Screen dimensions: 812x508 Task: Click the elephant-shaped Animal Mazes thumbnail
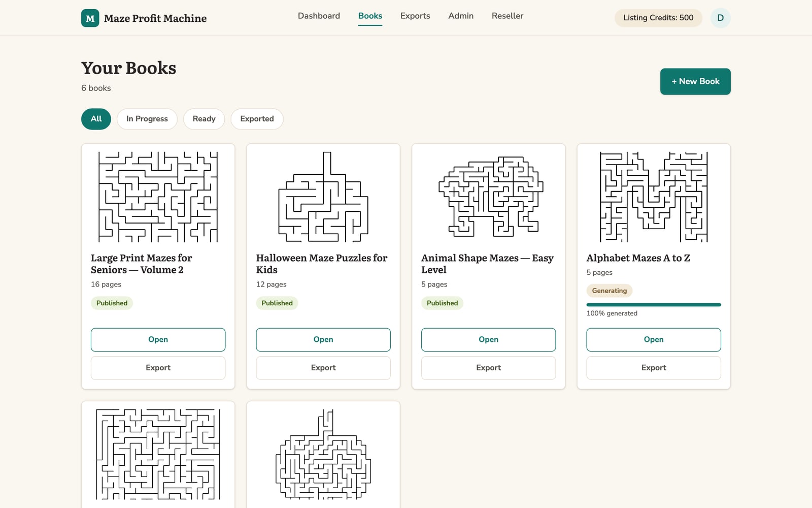point(491,197)
